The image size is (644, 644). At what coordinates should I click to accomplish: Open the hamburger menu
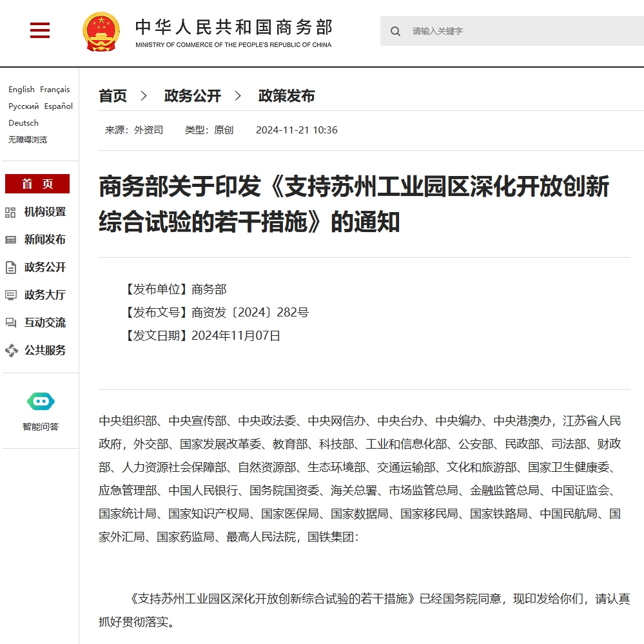[39, 30]
